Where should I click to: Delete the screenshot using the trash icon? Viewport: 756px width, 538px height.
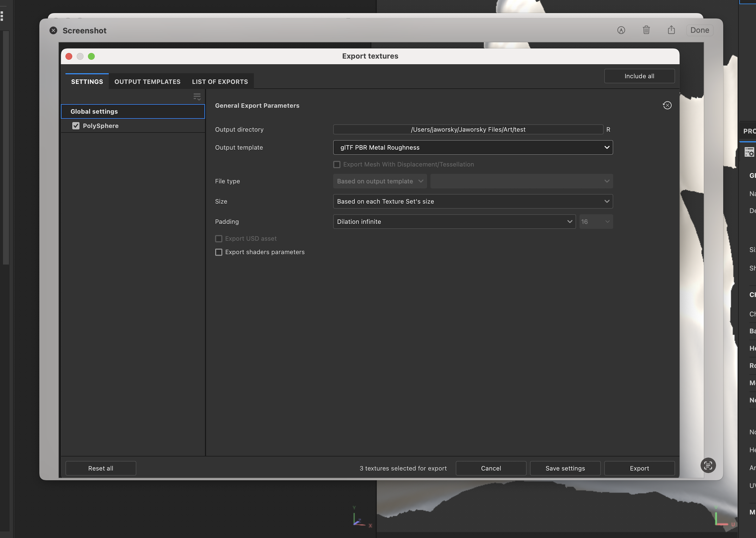click(x=646, y=30)
